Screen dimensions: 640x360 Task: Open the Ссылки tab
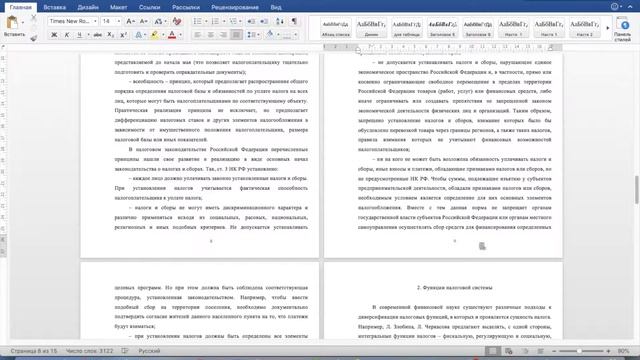tap(149, 7)
